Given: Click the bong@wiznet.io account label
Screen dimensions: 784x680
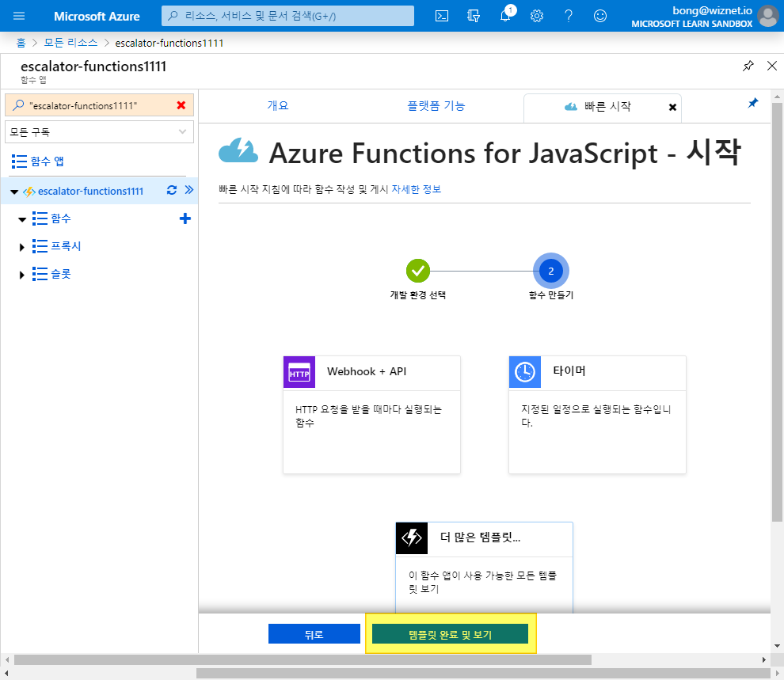Looking at the screenshot, I should [712, 10].
